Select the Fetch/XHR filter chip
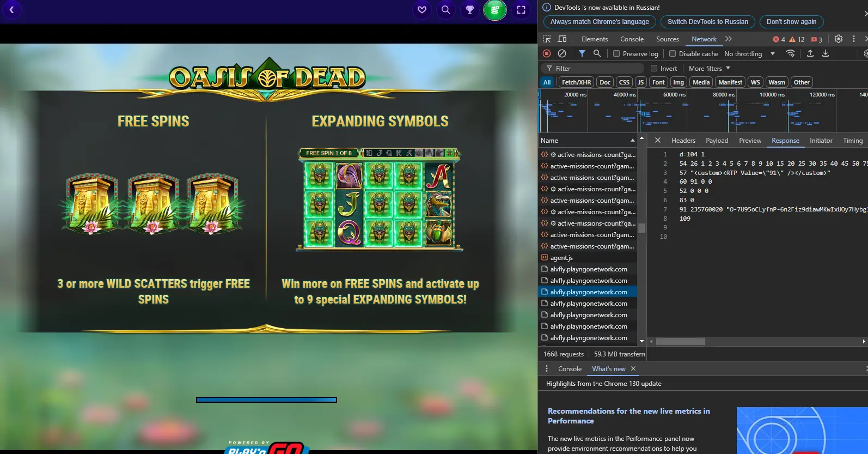868x454 pixels. tap(576, 82)
